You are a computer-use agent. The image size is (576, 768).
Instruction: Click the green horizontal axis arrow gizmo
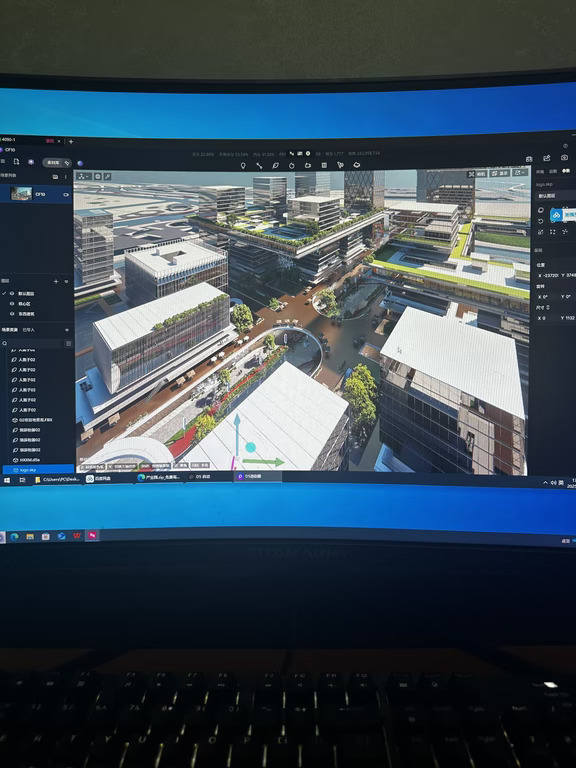[x=264, y=461]
